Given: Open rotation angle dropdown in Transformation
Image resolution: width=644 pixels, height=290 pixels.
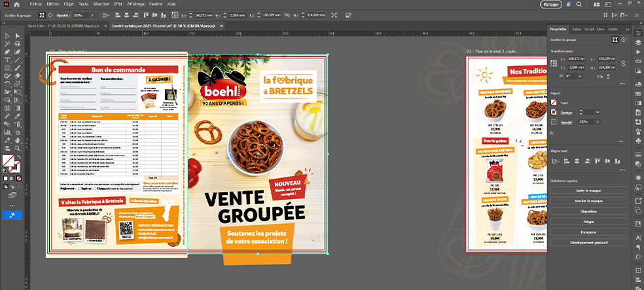Looking at the screenshot, I should pyautogui.click(x=580, y=77).
